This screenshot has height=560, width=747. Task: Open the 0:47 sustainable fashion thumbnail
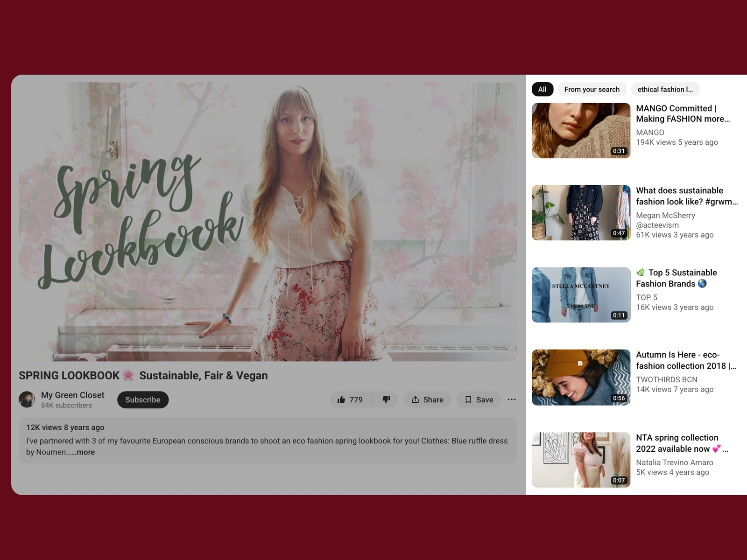coord(581,213)
